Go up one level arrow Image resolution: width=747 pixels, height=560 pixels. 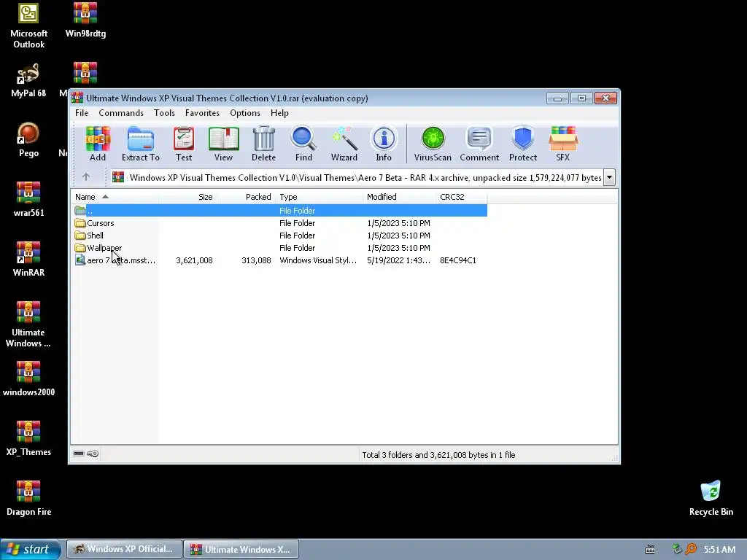point(86,177)
